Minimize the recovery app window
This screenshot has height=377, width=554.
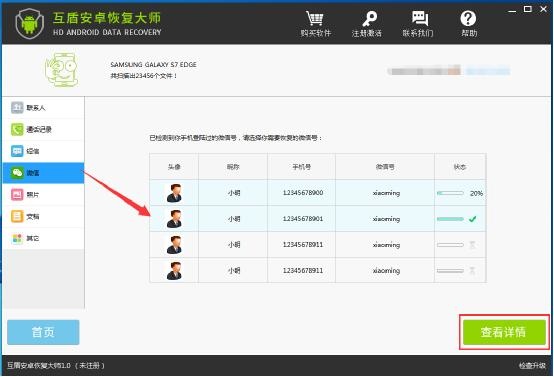(x=512, y=10)
